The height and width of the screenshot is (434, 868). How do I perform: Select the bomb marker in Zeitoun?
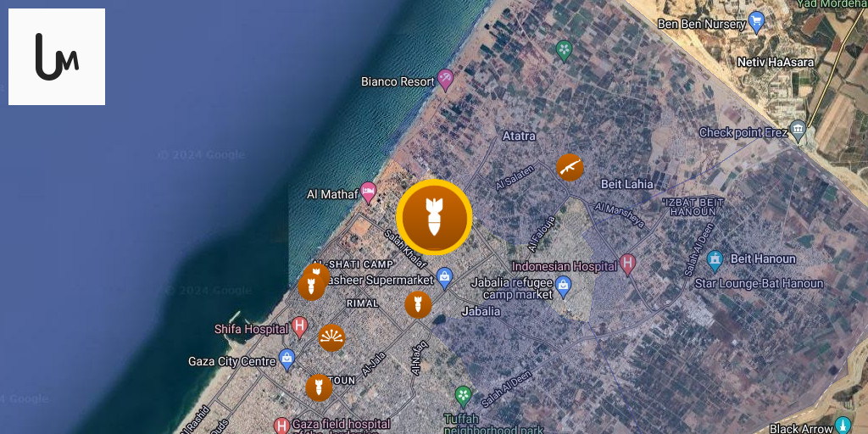(x=319, y=387)
